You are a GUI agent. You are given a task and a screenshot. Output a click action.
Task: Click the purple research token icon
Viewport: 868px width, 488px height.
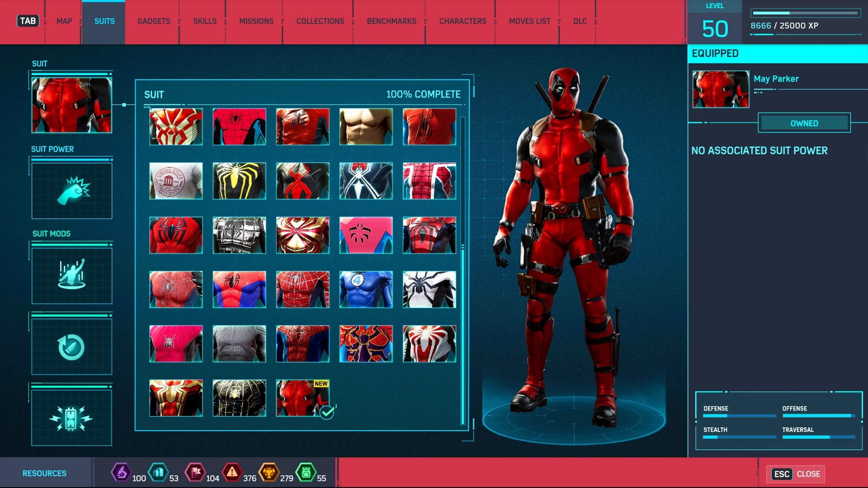tap(121, 473)
